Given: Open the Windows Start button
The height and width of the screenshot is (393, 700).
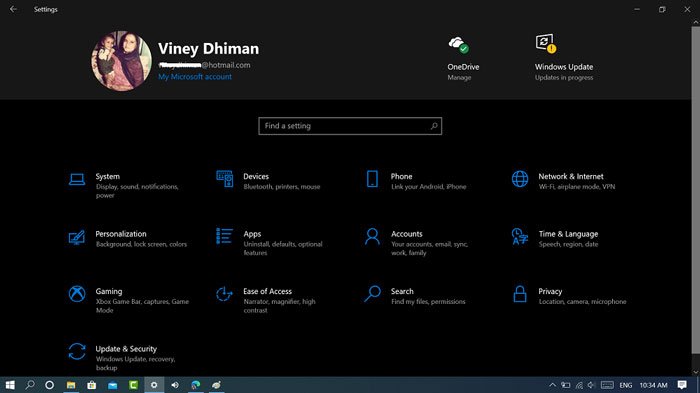Looking at the screenshot, I should click(10, 385).
